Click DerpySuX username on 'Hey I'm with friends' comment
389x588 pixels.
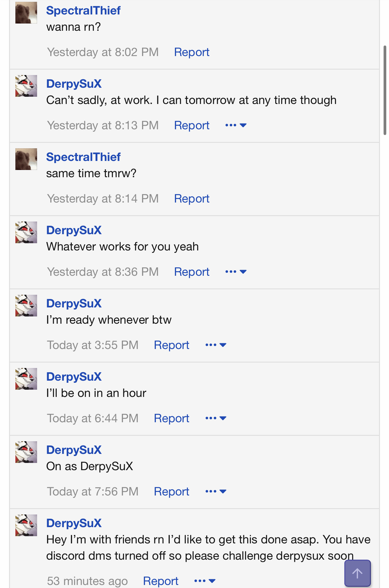(74, 523)
